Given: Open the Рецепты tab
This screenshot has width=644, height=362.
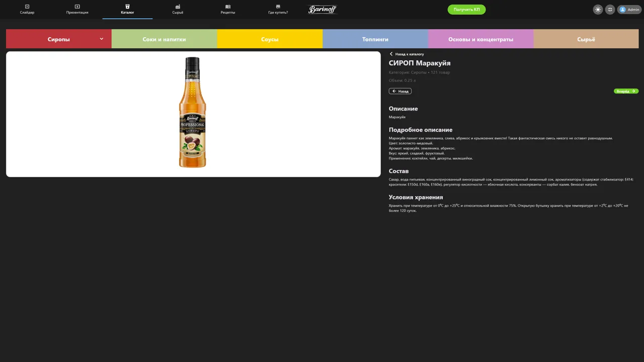Looking at the screenshot, I should [228, 9].
